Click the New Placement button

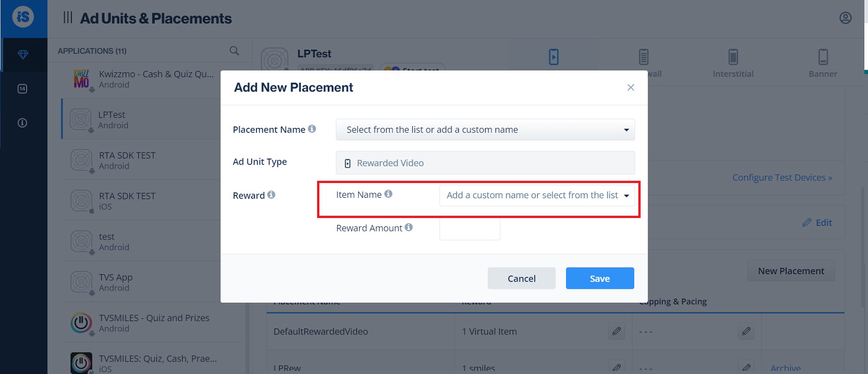coord(791,271)
